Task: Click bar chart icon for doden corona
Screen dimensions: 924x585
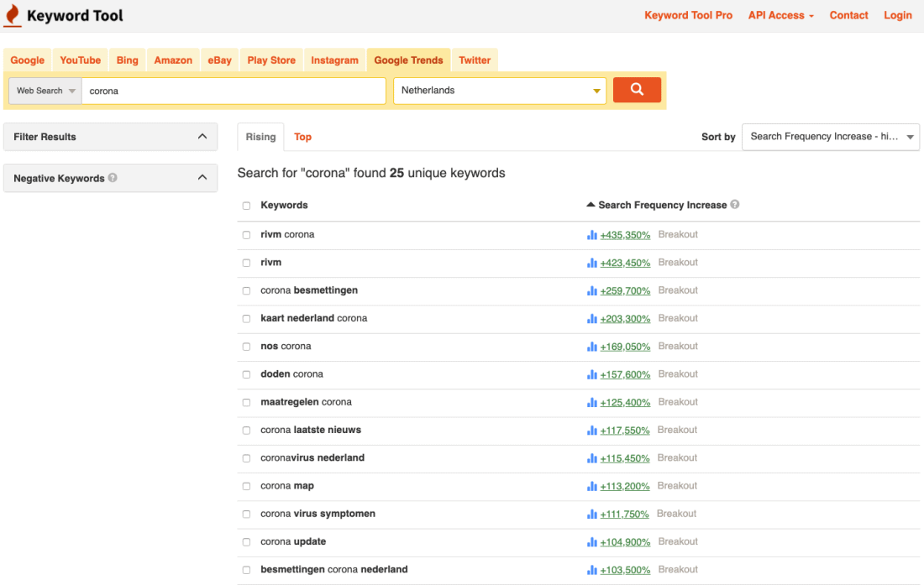Action: tap(591, 374)
